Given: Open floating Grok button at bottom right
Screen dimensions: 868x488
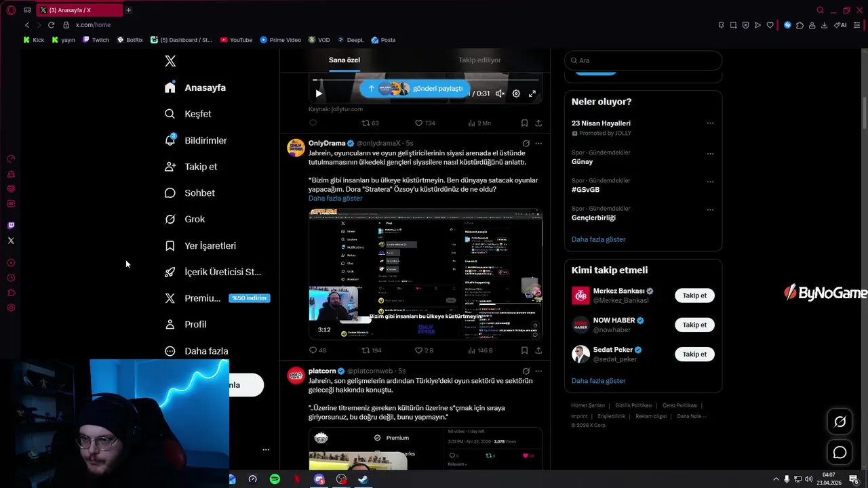Looking at the screenshot, I should (x=840, y=422).
